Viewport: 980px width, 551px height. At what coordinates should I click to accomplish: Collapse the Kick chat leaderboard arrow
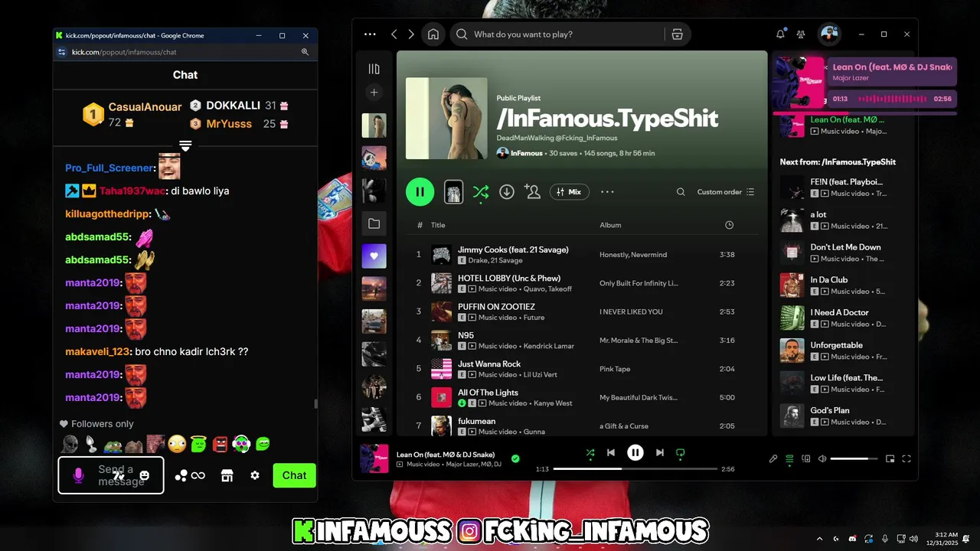[x=185, y=145]
